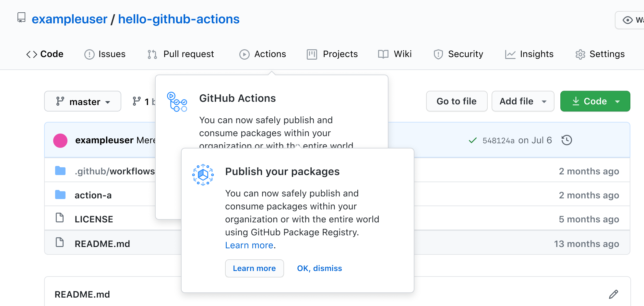The width and height of the screenshot is (644, 306).
Task: Click the Issues circle icon
Action: pos(89,54)
